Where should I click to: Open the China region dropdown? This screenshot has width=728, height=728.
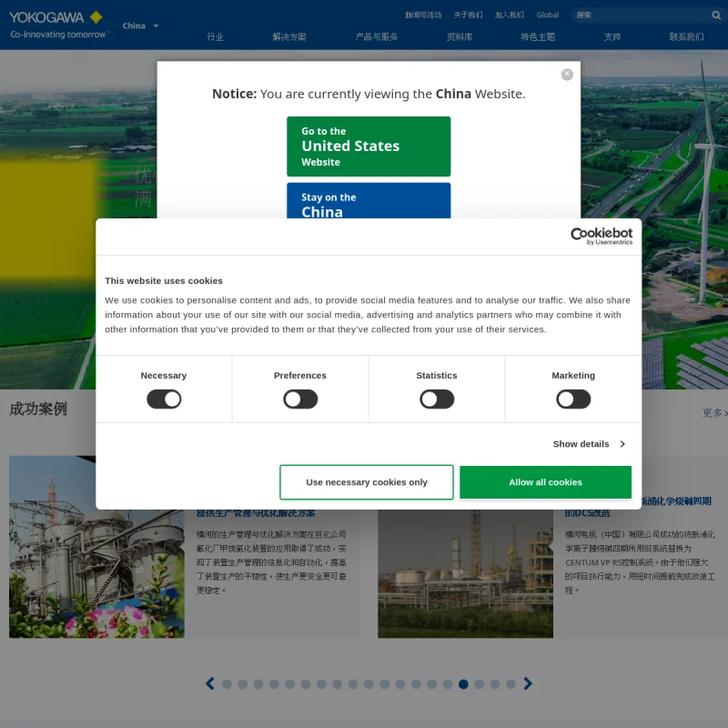click(x=140, y=26)
